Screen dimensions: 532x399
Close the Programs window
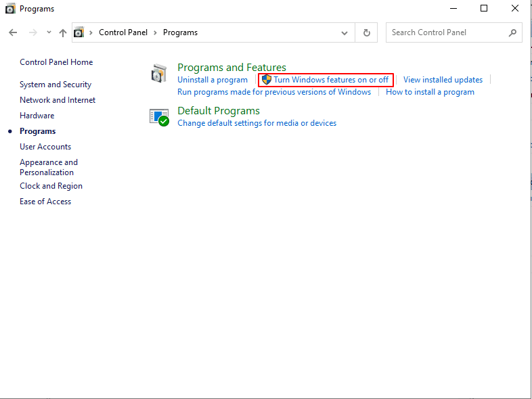[x=514, y=9]
